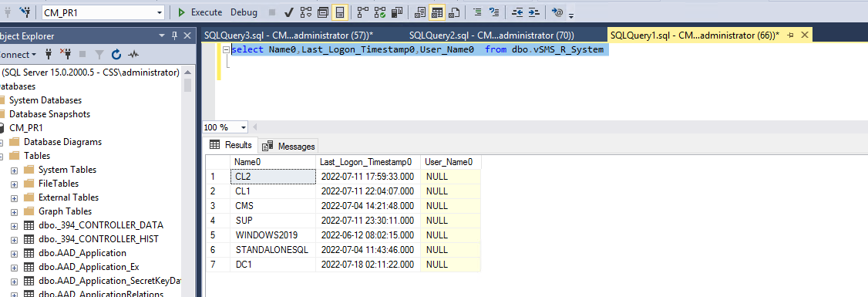
Task: Increase the line indent
Action: pyautogui.click(x=533, y=12)
